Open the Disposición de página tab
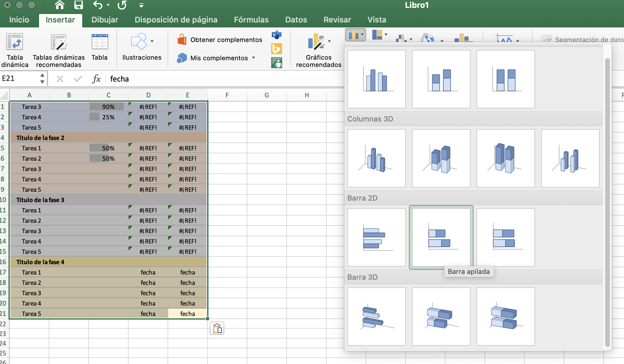 tap(176, 20)
